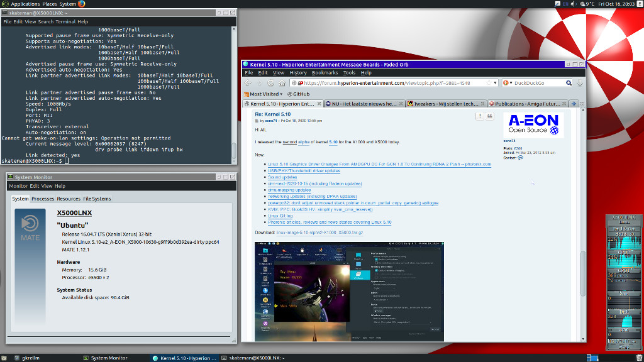This screenshot has height=362, width=644.
Task: Open the Sound updates link
Action: 282,177
